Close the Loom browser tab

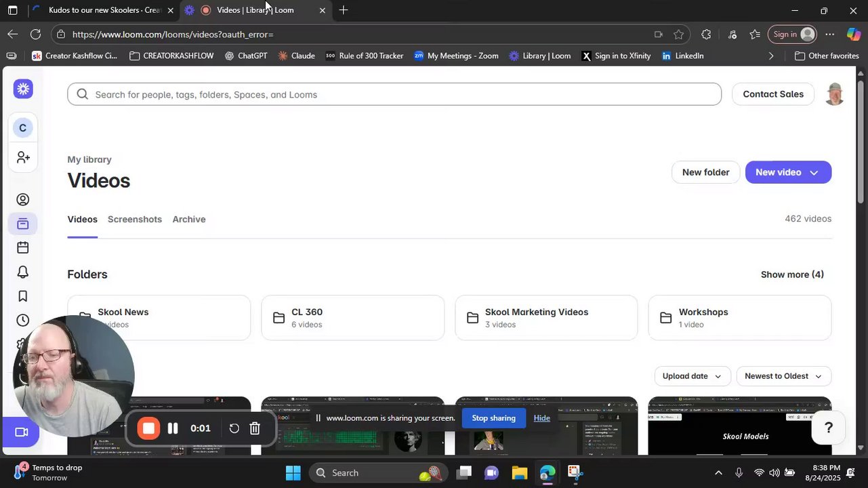[x=323, y=10]
